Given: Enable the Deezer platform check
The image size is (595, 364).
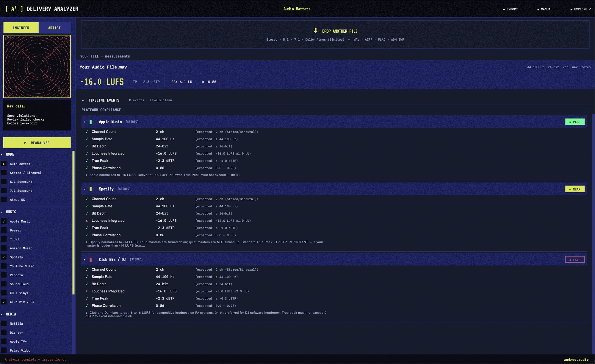Looking at the screenshot, I should tap(4, 230).
